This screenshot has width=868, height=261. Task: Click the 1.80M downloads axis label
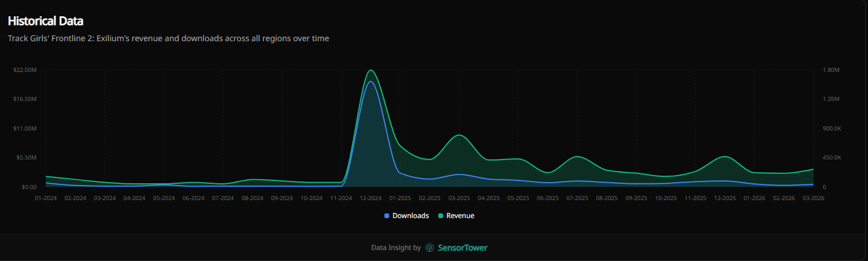coord(831,70)
